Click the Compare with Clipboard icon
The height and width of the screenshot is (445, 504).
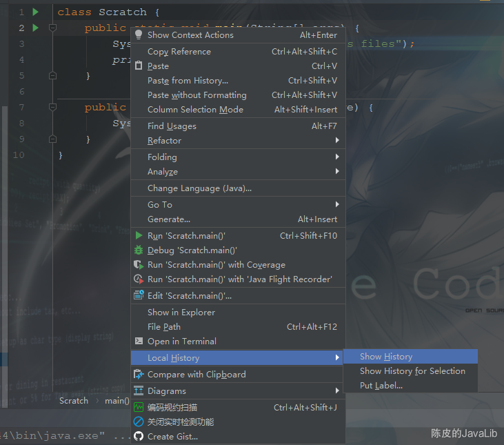(x=139, y=374)
